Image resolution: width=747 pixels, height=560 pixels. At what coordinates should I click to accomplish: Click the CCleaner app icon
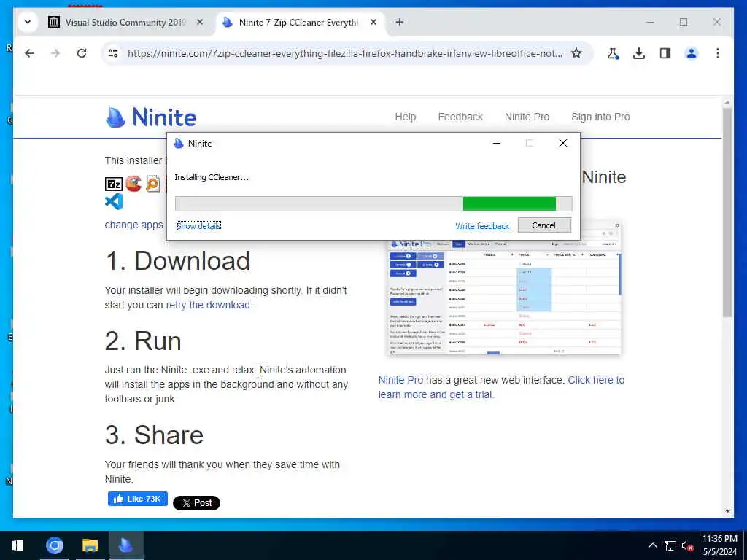tap(133, 184)
